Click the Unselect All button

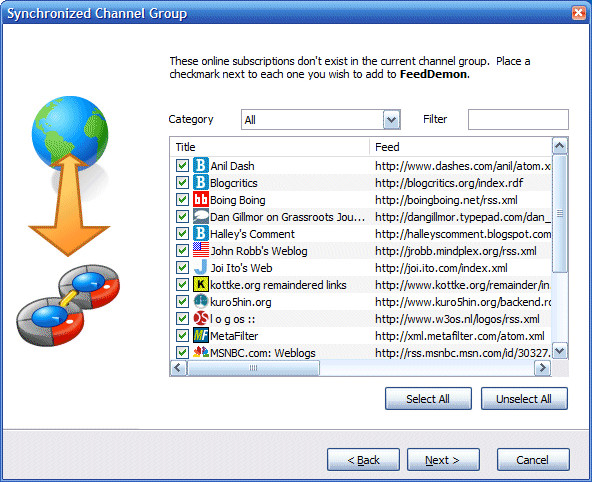pyautogui.click(x=524, y=399)
